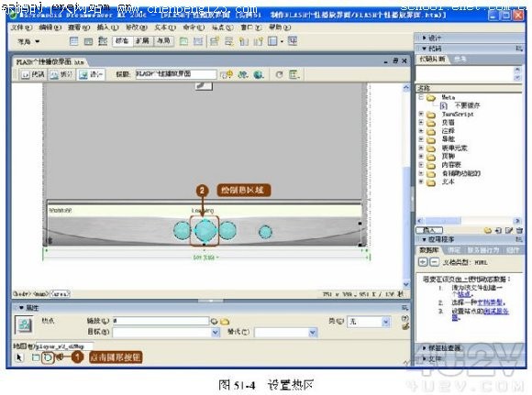Image resolution: width=532 pixels, height=395 pixels.
Task: Select the 代码片断 tab
Action: point(432,59)
